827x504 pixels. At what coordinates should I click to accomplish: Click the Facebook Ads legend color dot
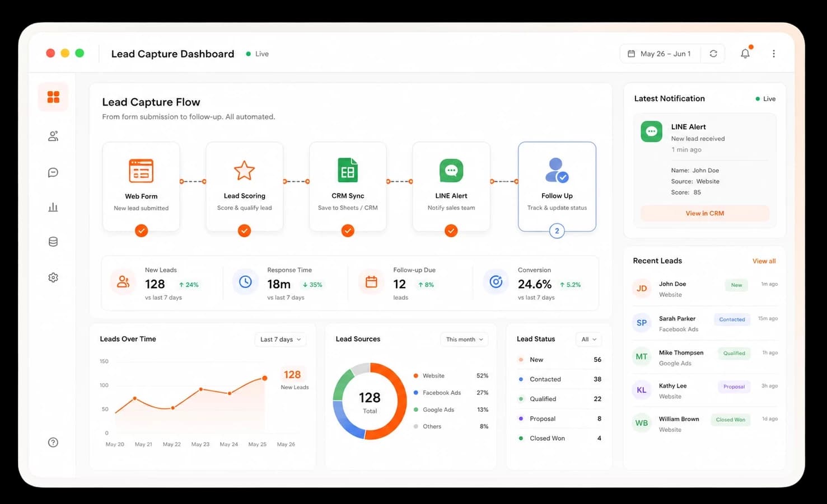click(415, 393)
